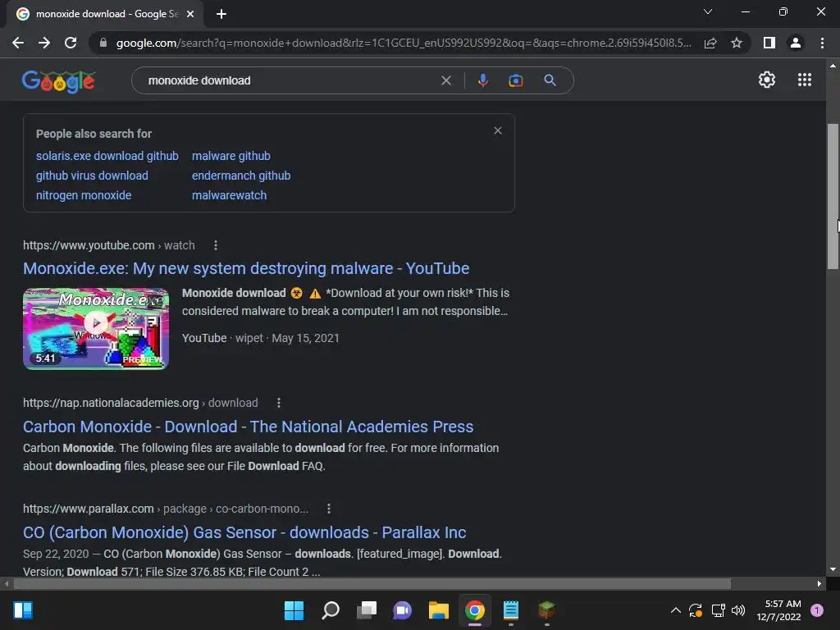
Task: Click the horizontal scrollbar thumb
Action: (372, 583)
